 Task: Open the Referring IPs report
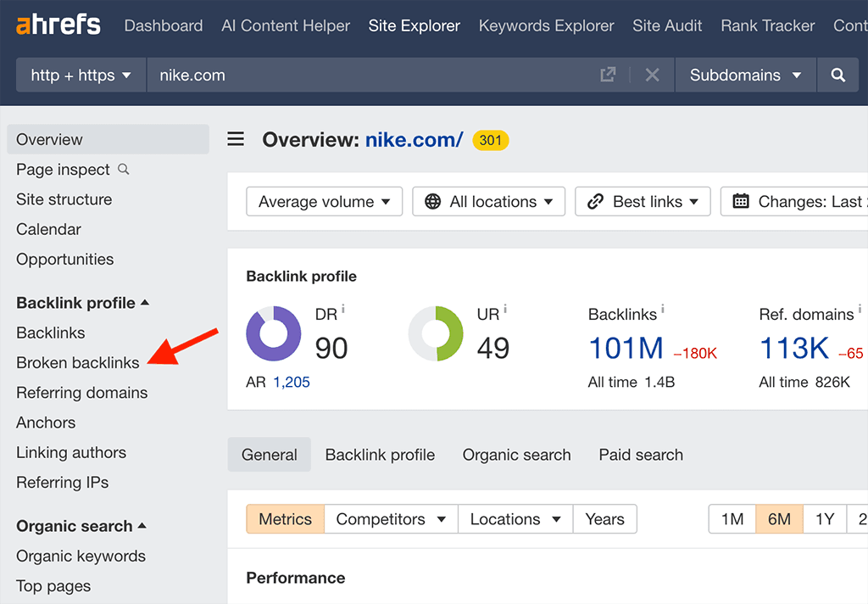[62, 482]
